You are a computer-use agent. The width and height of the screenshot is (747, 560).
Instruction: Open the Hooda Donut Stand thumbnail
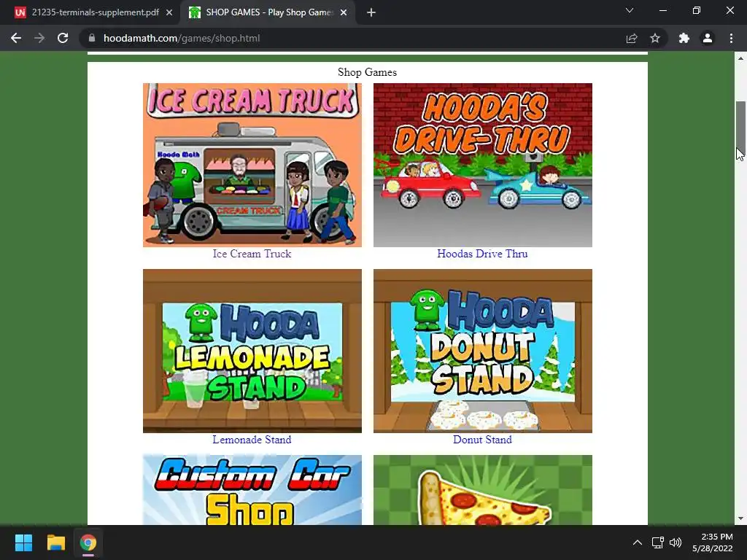pos(483,351)
